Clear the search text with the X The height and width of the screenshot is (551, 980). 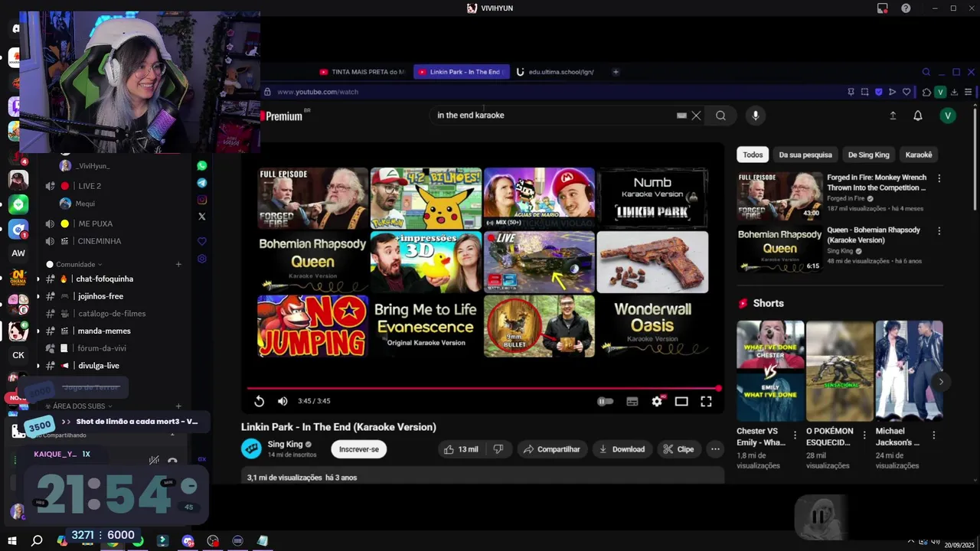click(696, 116)
